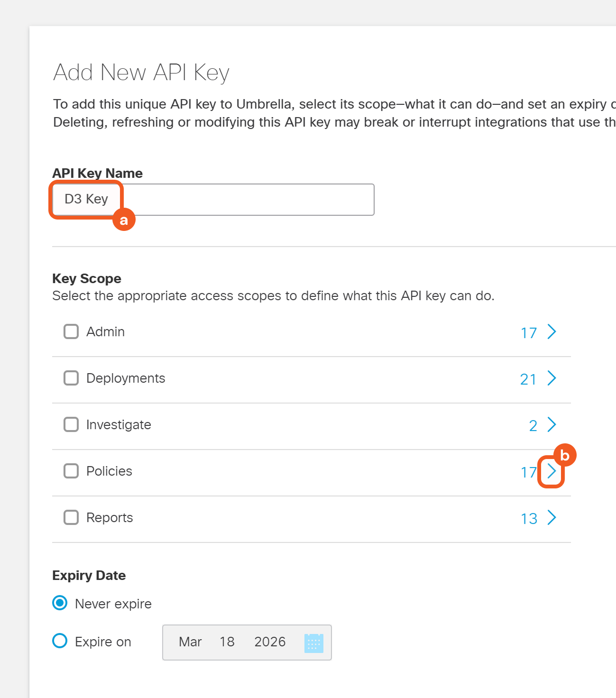Click the Deployments scope count 21
Screen dimensions: 616x698
528,379
